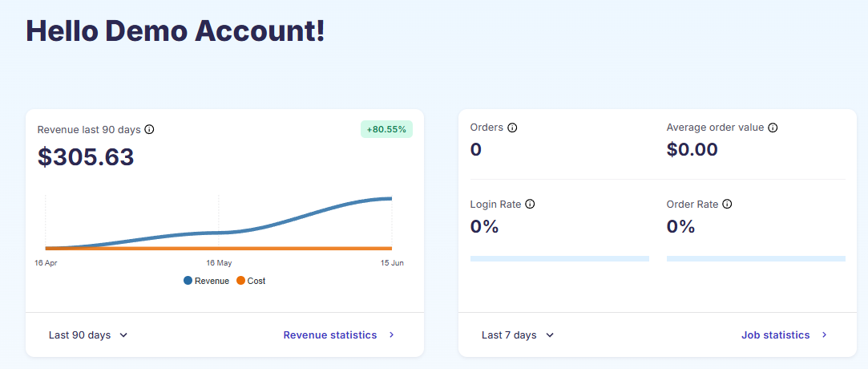
Task: Click the Order Rate progress bar
Action: 756,259
